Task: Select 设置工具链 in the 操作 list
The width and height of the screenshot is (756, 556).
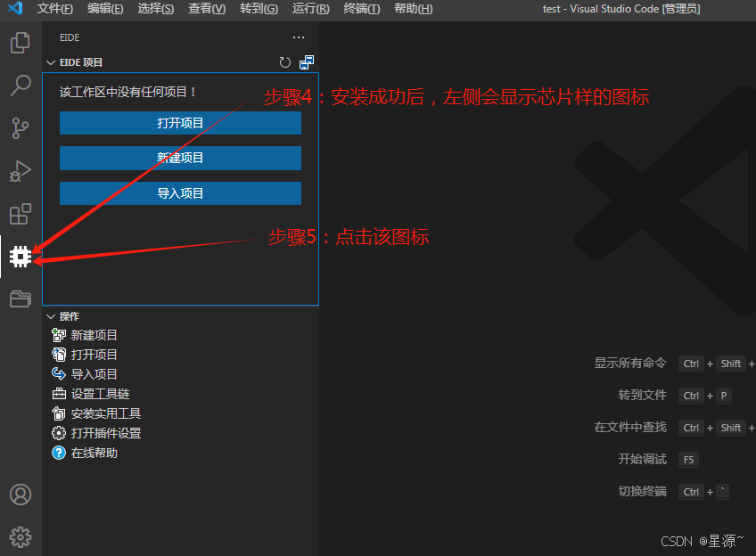Action: coord(100,394)
